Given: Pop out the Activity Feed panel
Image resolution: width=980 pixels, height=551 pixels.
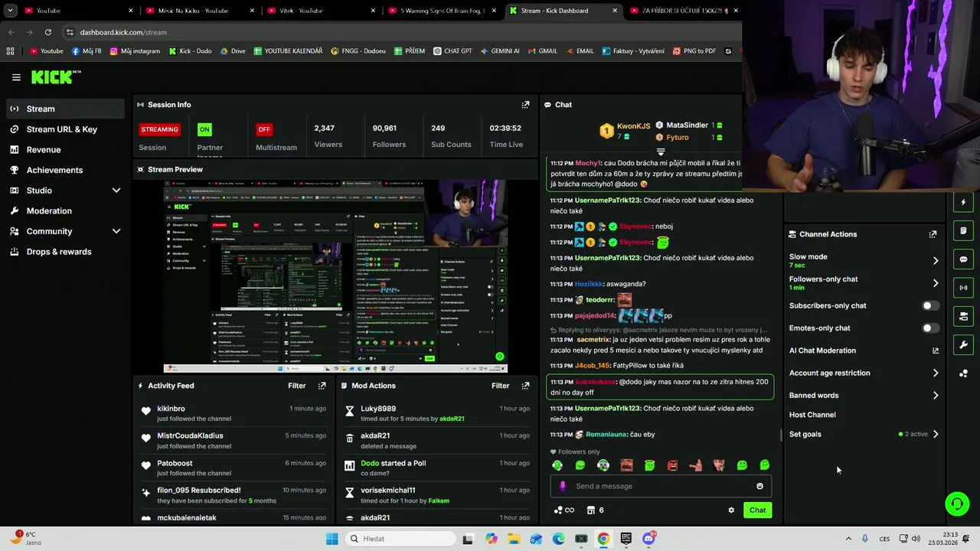Looking at the screenshot, I should click(x=322, y=386).
